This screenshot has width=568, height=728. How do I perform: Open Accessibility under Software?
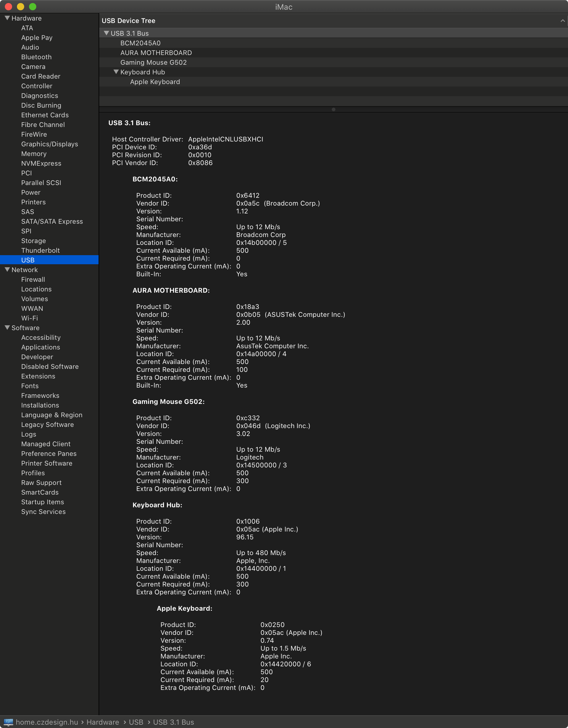pyautogui.click(x=41, y=337)
